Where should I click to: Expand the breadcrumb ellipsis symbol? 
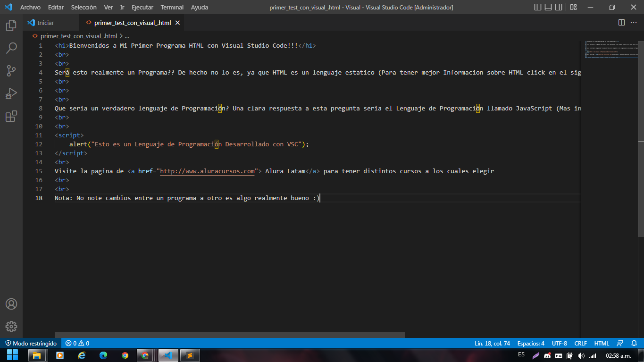(126, 36)
